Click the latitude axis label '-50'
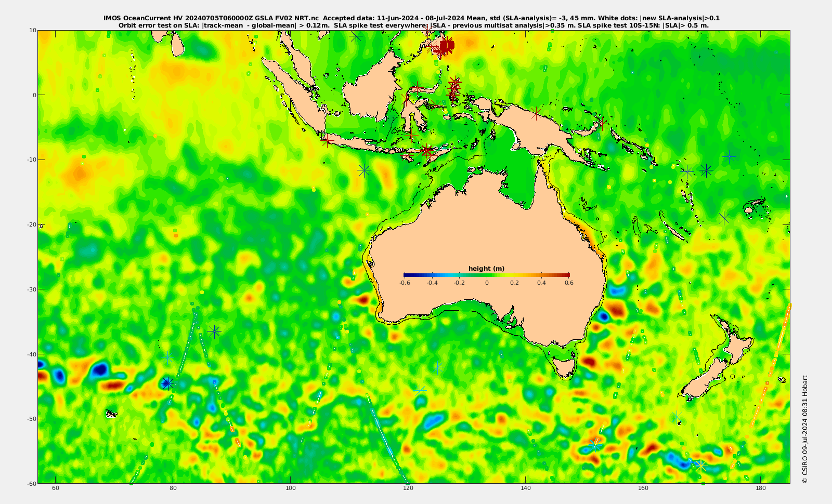Screen dimensions: 832x504 (x=32, y=419)
